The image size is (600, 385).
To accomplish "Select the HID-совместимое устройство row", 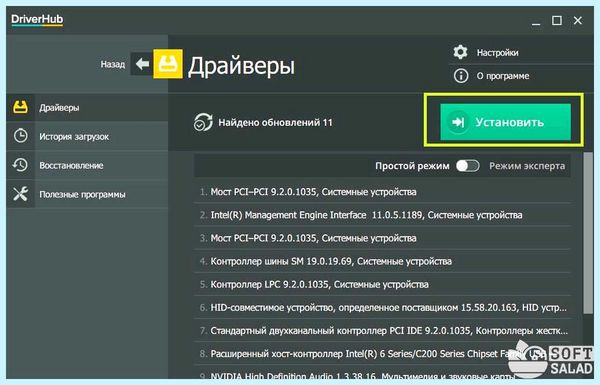I will (x=382, y=307).
